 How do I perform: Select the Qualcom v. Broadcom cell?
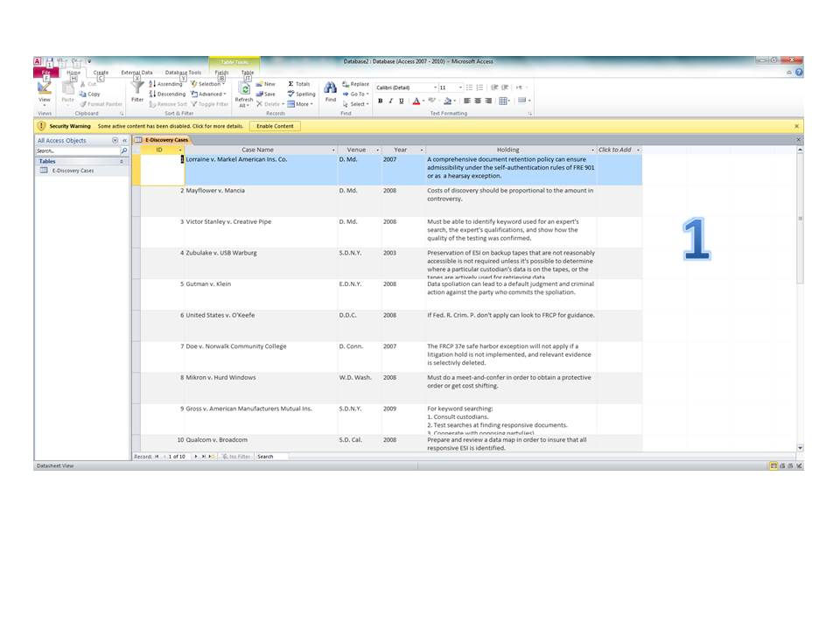point(262,443)
